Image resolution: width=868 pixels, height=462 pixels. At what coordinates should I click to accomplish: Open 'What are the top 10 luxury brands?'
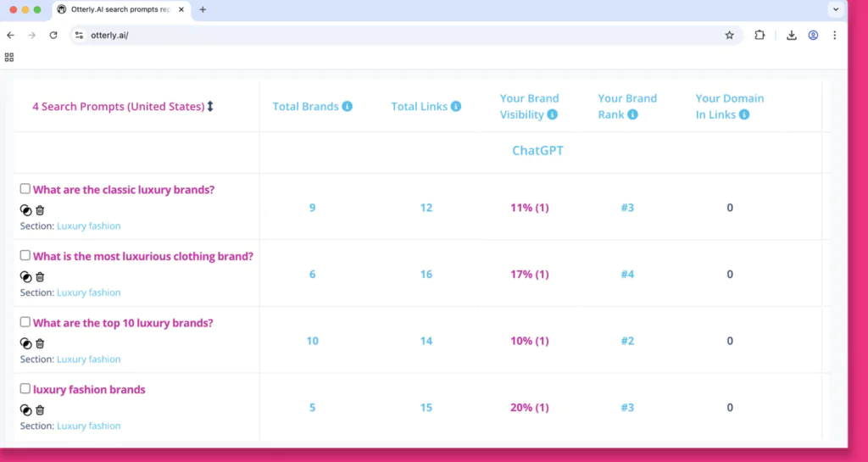[123, 323]
